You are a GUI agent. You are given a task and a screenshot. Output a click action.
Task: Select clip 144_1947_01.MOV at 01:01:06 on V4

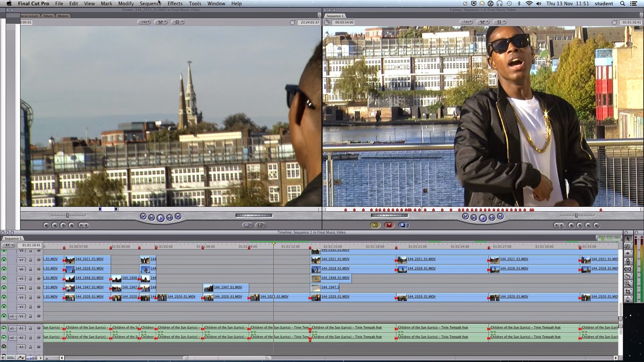pos(226,288)
